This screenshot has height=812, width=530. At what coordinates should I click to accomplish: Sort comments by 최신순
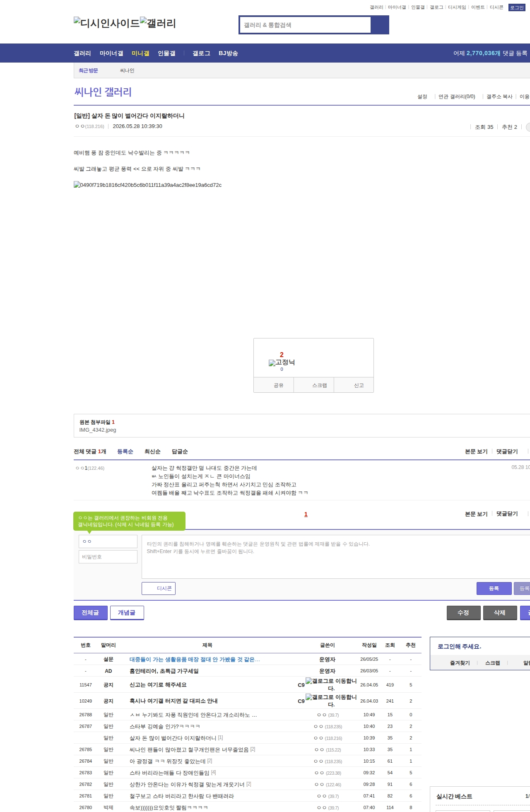(152, 452)
